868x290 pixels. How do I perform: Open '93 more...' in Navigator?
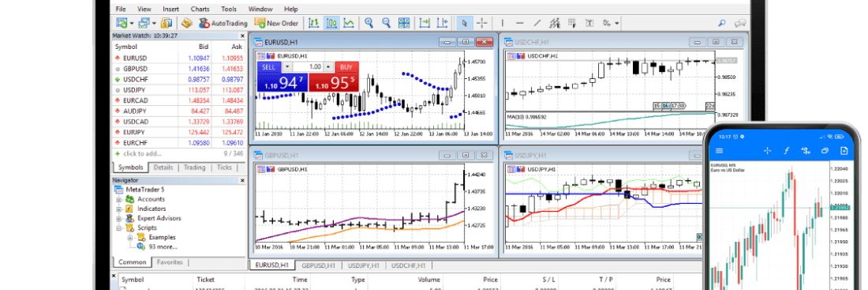click(x=163, y=247)
